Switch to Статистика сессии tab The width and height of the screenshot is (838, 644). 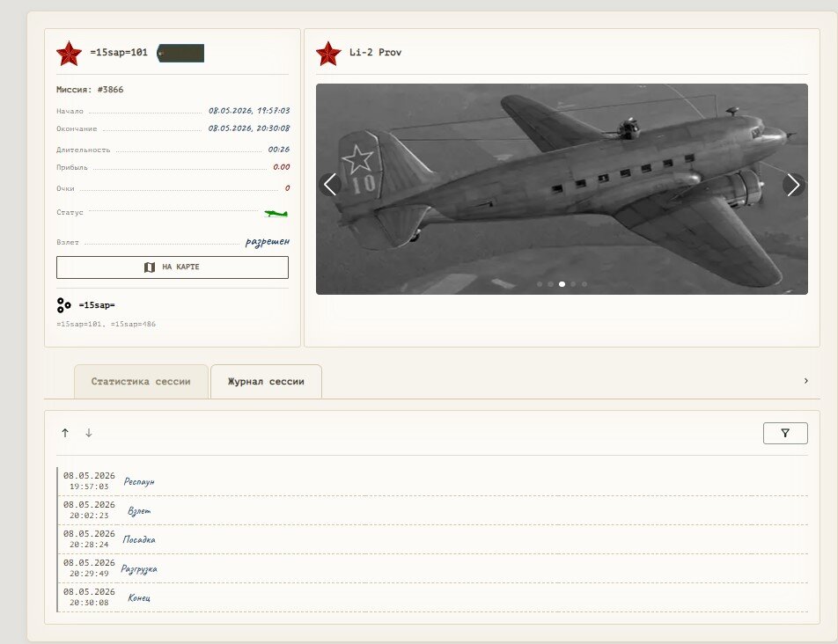141,381
